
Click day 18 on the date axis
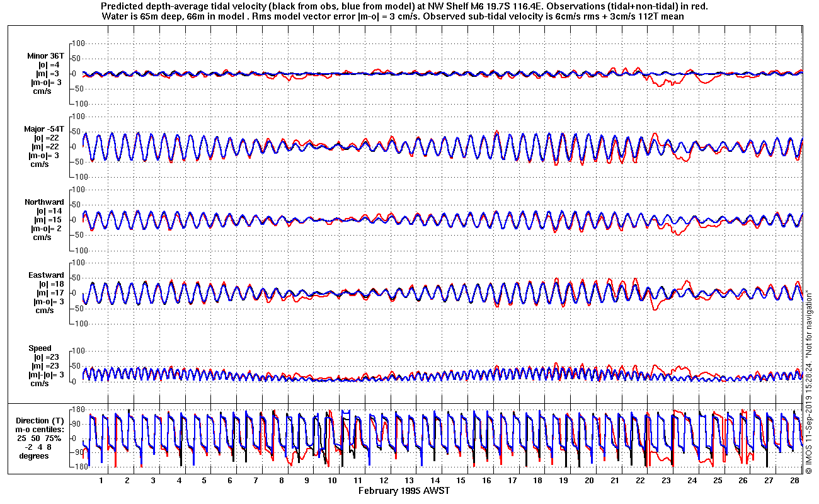(x=537, y=480)
